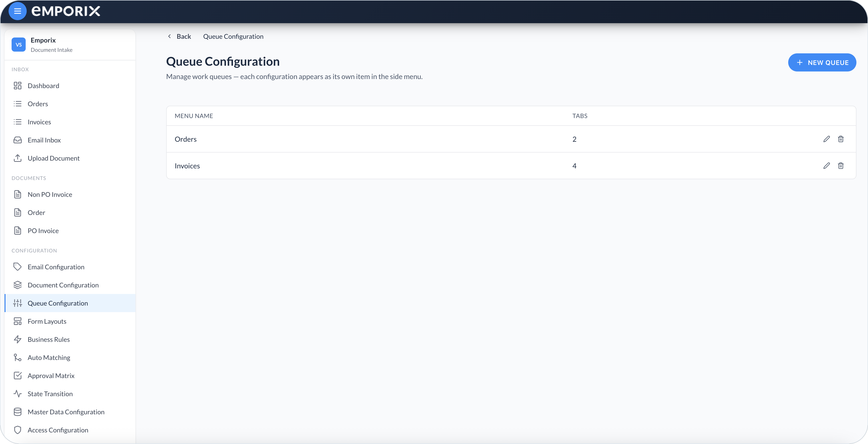Go back using the Back link
Image resolution: width=868 pixels, height=444 pixels.
pos(179,36)
